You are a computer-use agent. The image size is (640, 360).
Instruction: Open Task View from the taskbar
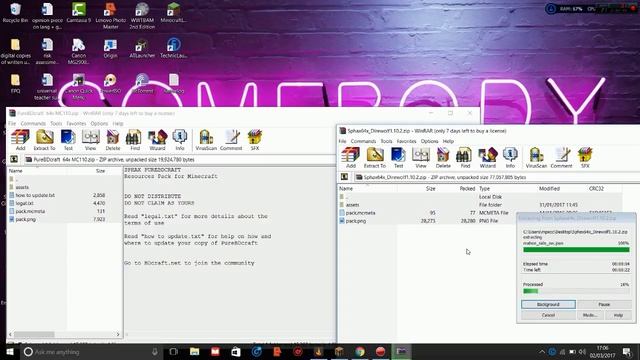click(x=173, y=351)
